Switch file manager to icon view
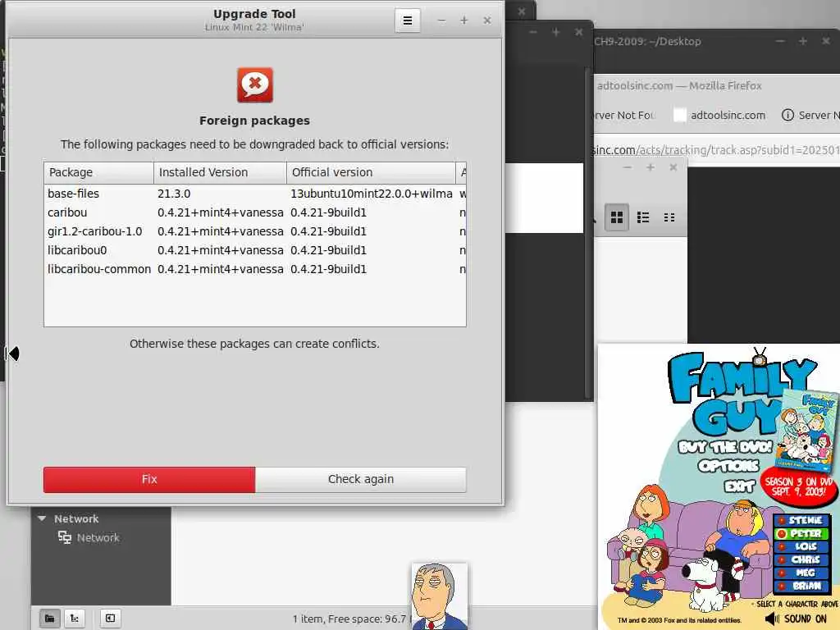This screenshot has width=840, height=630. (x=617, y=217)
